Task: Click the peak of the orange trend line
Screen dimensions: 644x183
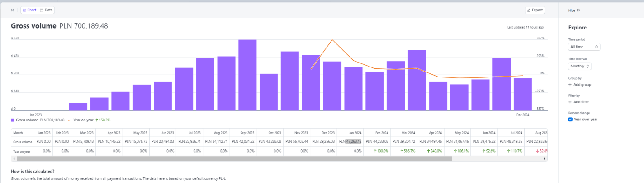Action: click(332, 40)
